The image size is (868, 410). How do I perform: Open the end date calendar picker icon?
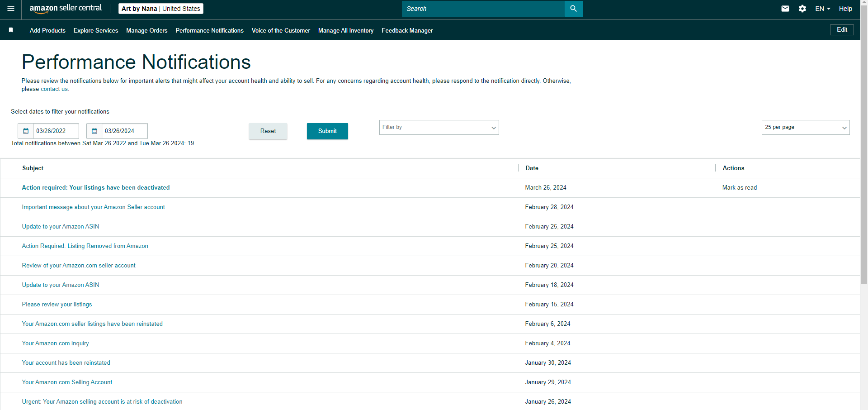pyautogui.click(x=94, y=131)
